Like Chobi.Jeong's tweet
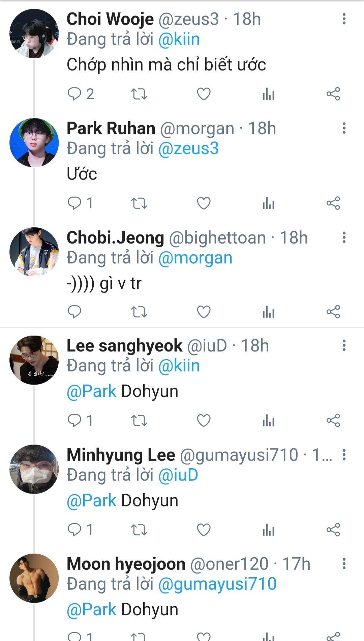 pos(204,312)
